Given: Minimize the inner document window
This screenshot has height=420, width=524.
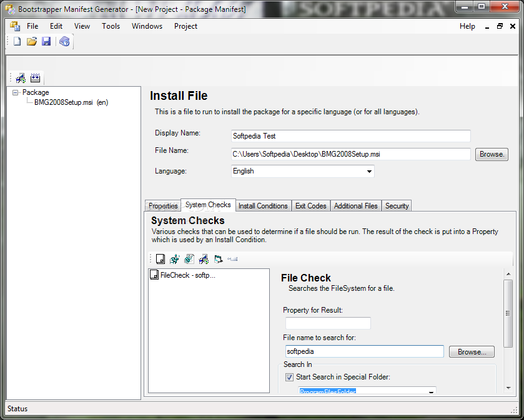Looking at the screenshot, I should pyautogui.click(x=487, y=26).
